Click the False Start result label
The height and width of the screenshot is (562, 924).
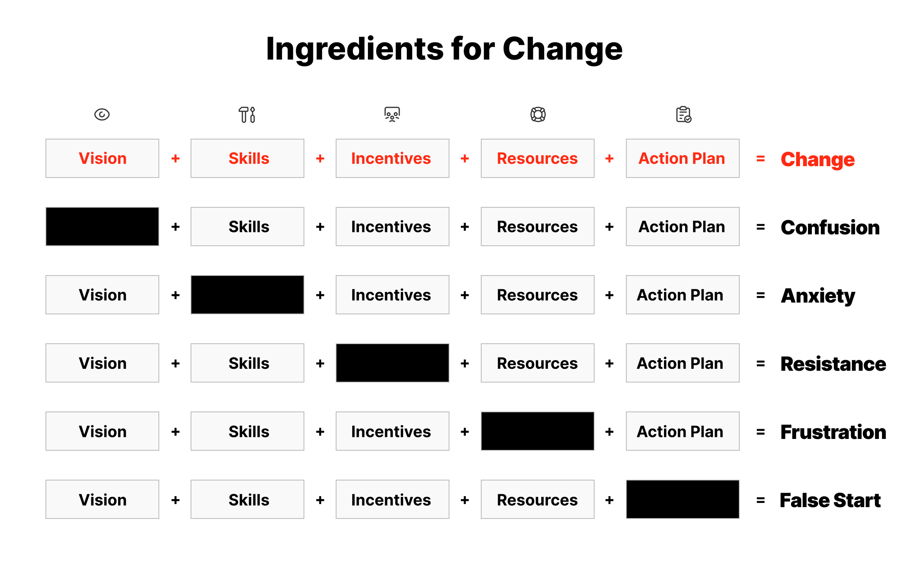click(830, 500)
